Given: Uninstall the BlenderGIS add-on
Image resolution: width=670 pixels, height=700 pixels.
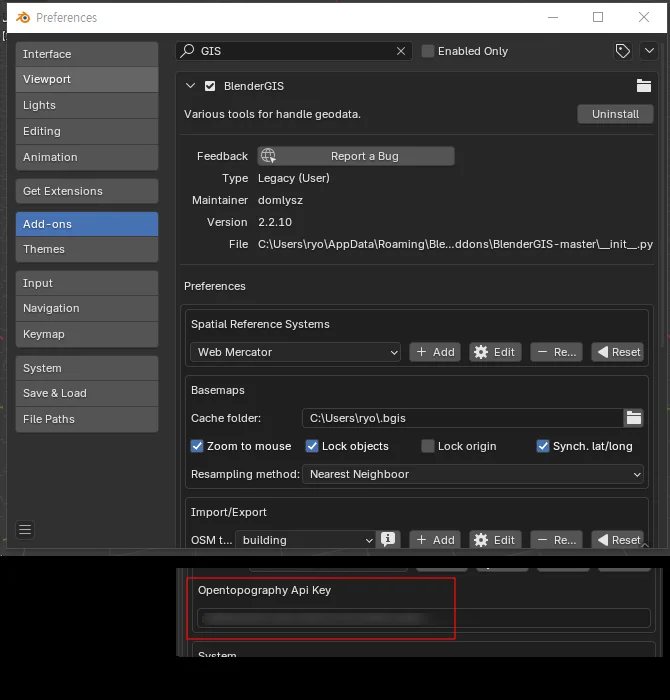Looking at the screenshot, I should click(615, 114).
